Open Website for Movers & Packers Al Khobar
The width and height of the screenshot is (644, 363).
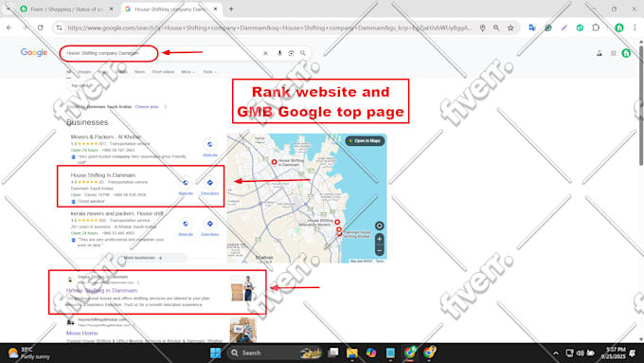coord(210,148)
